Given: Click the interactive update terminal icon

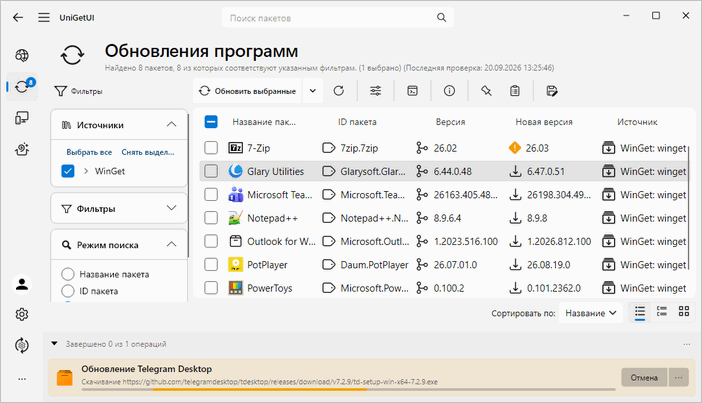Looking at the screenshot, I should click(x=412, y=91).
